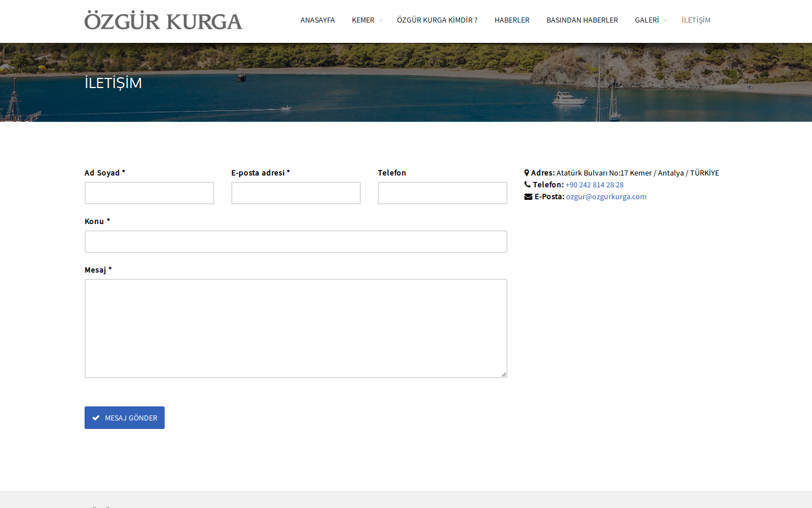
Task: Click the Mesaj textarea resize handle
Action: pyautogui.click(x=504, y=374)
